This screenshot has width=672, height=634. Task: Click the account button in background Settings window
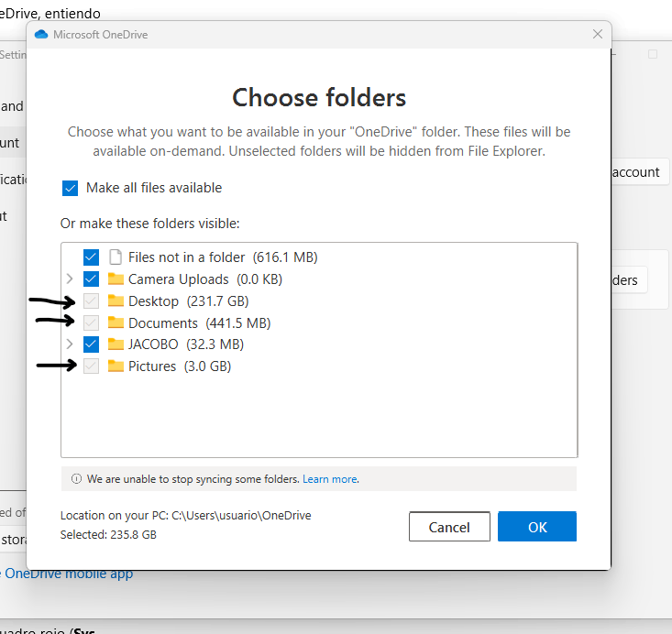click(x=639, y=172)
